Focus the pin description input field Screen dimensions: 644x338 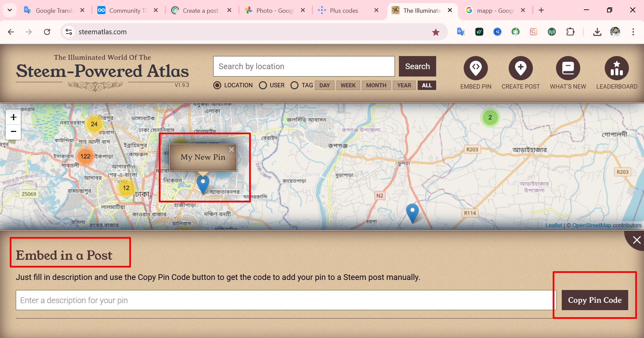click(x=286, y=300)
